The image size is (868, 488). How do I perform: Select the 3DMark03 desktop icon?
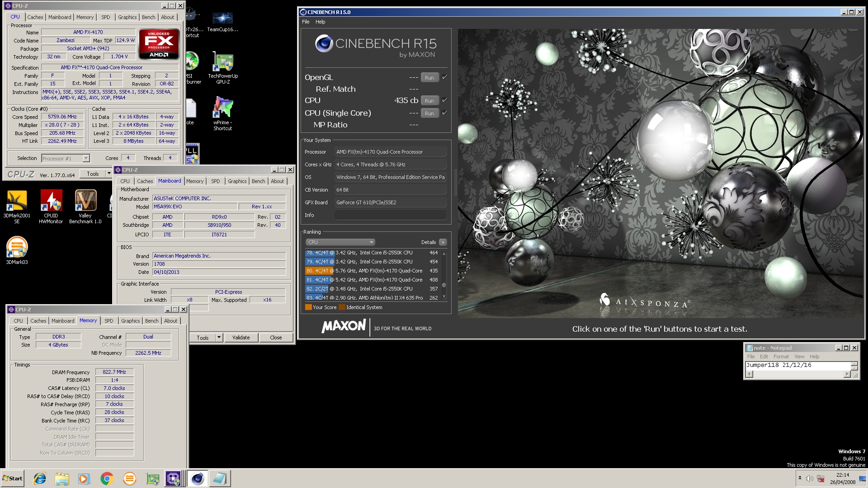click(17, 250)
